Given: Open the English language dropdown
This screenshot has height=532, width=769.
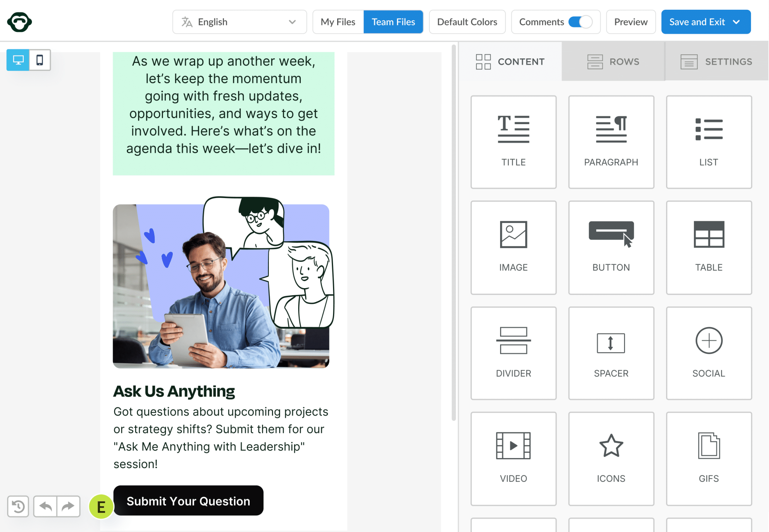Looking at the screenshot, I should [x=240, y=22].
